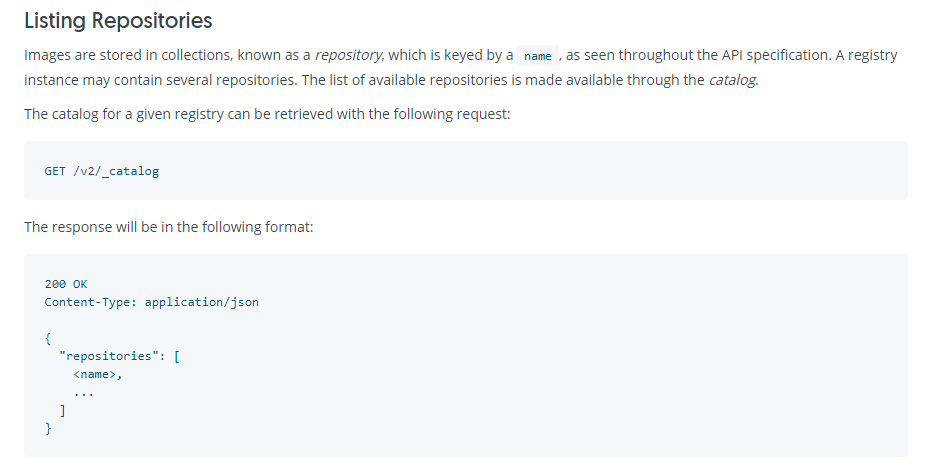936x471 pixels.
Task: Click the italic word repository
Action: (343, 56)
